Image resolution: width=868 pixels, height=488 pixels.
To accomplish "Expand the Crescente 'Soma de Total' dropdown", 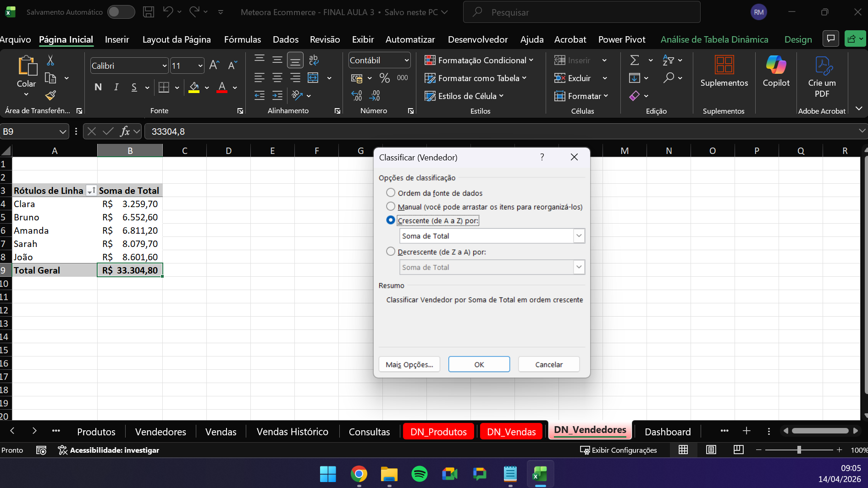I will point(579,236).
